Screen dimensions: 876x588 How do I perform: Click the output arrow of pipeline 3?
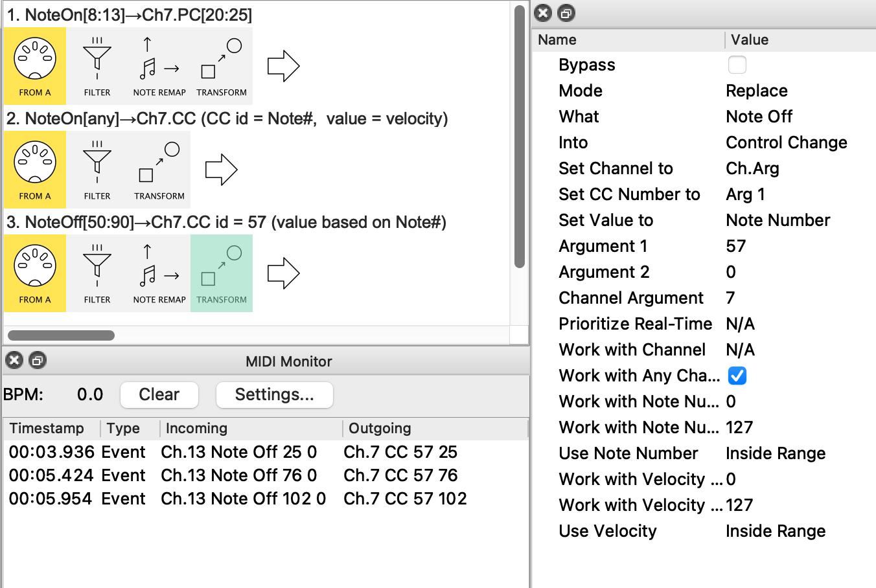click(283, 273)
